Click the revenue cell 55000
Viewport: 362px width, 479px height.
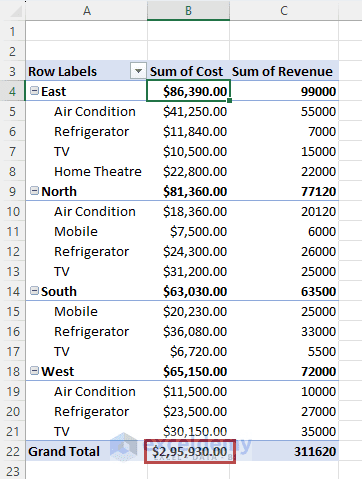click(x=284, y=111)
